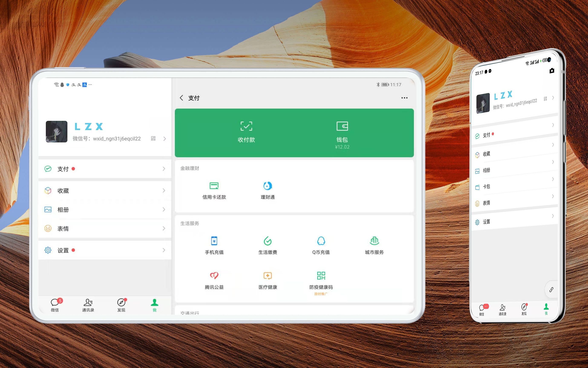Click 生活服务 section heading on tablet
Screen dimensions: 588x368
click(x=190, y=223)
